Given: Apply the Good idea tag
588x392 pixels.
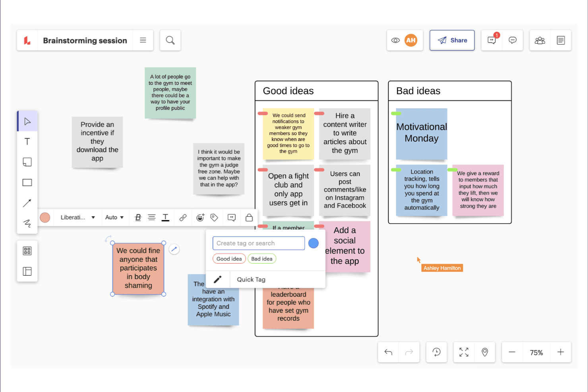Looking at the screenshot, I should pos(229,259).
